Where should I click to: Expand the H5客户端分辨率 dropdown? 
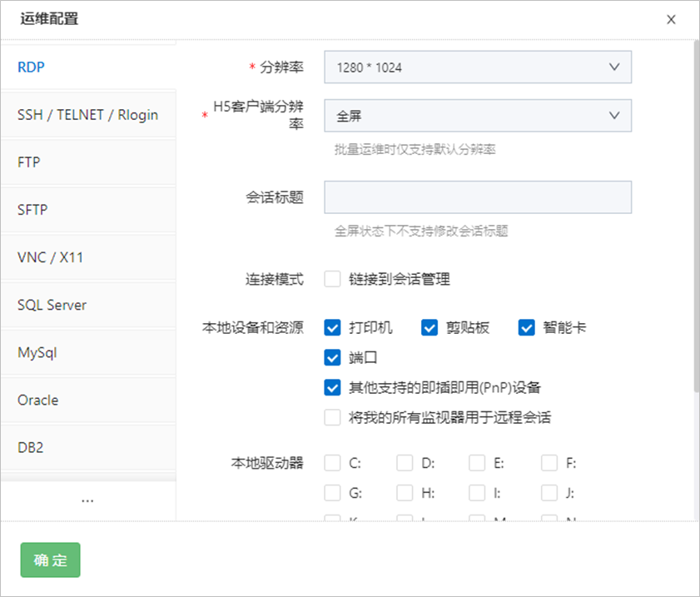(477, 116)
